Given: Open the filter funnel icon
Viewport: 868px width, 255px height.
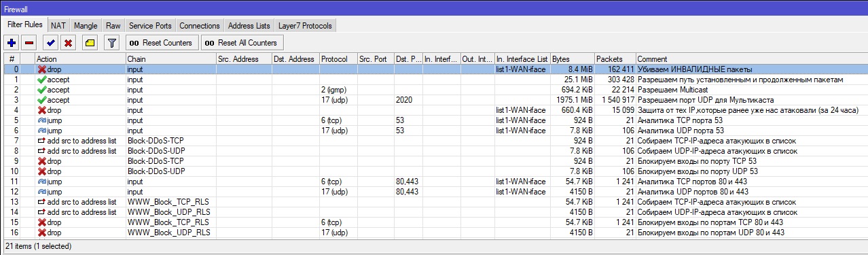Looking at the screenshot, I should click(112, 43).
